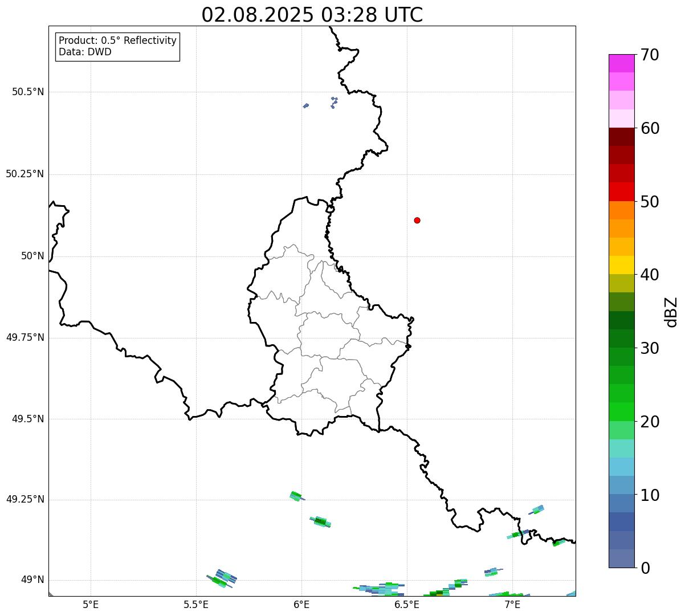Click the 40 colorbar tick label
Image resolution: width=685 pixels, height=616 pixels.
pyautogui.click(x=650, y=275)
